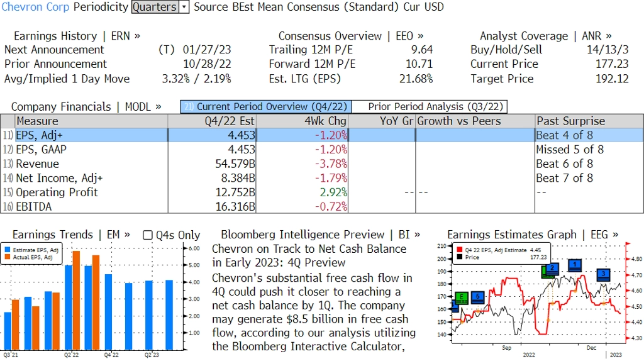Select the Operating Profit row
Image resolution: width=644 pixels, height=361 pixels.
(x=322, y=192)
